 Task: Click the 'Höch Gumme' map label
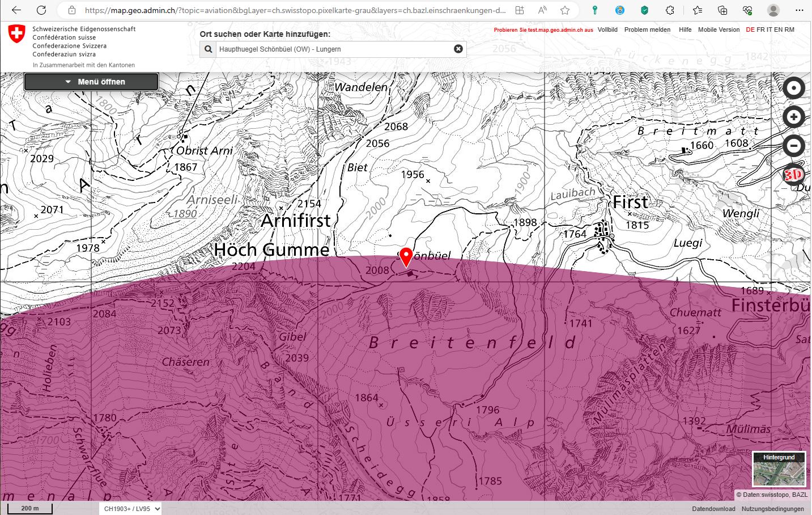[271, 250]
